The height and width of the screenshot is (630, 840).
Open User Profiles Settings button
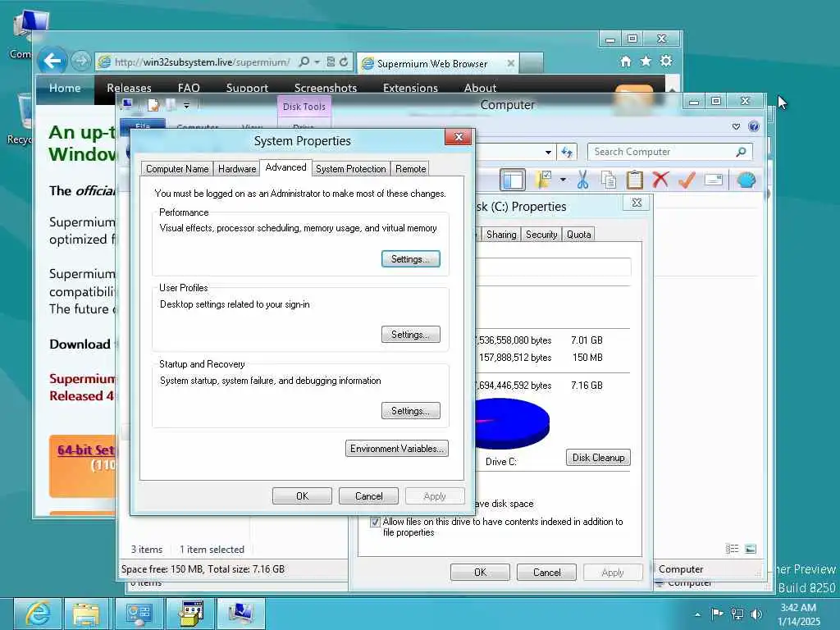pos(411,335)
